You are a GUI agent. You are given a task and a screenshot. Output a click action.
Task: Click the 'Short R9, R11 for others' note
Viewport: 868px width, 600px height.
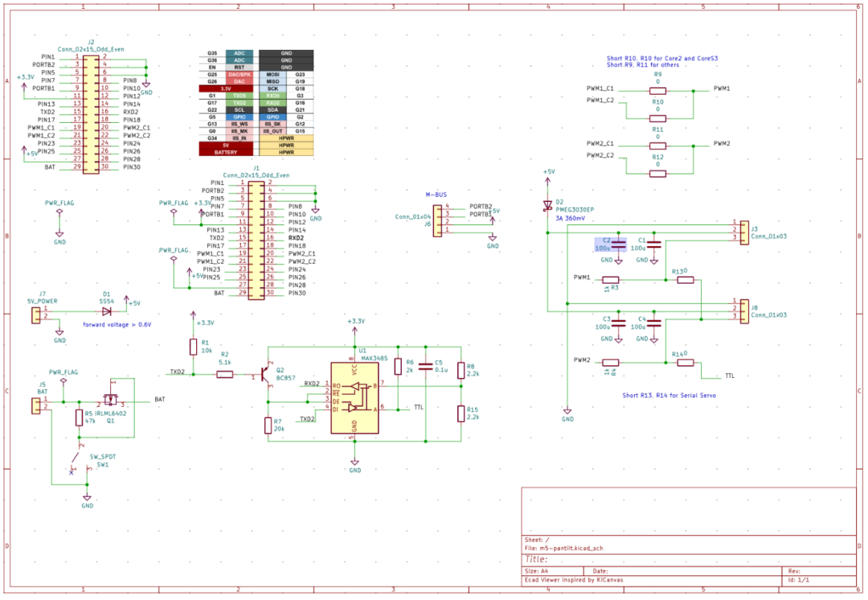(643, 65)
